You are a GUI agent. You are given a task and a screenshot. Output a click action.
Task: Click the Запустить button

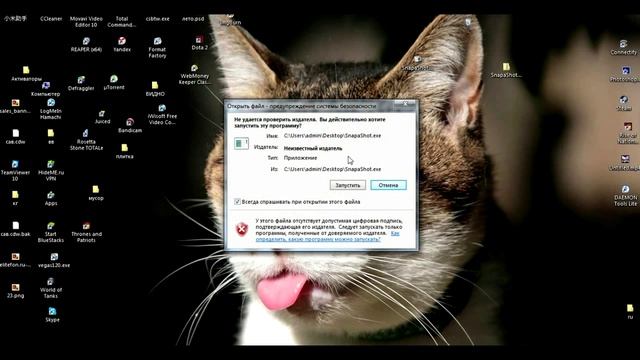click(x=348, y=185)
